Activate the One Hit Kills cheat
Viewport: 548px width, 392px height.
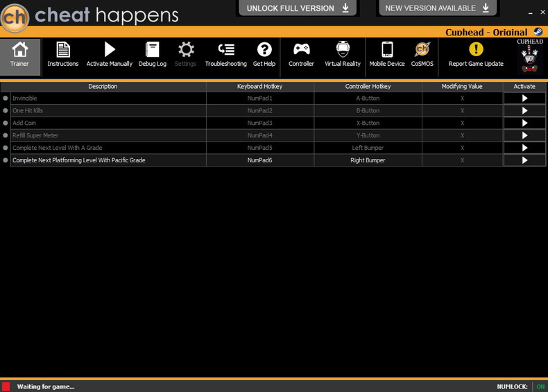click(524, 110)
